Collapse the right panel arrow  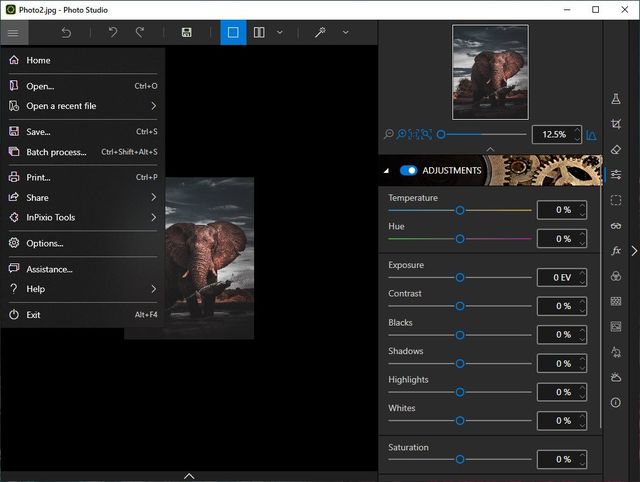[634, 251]
